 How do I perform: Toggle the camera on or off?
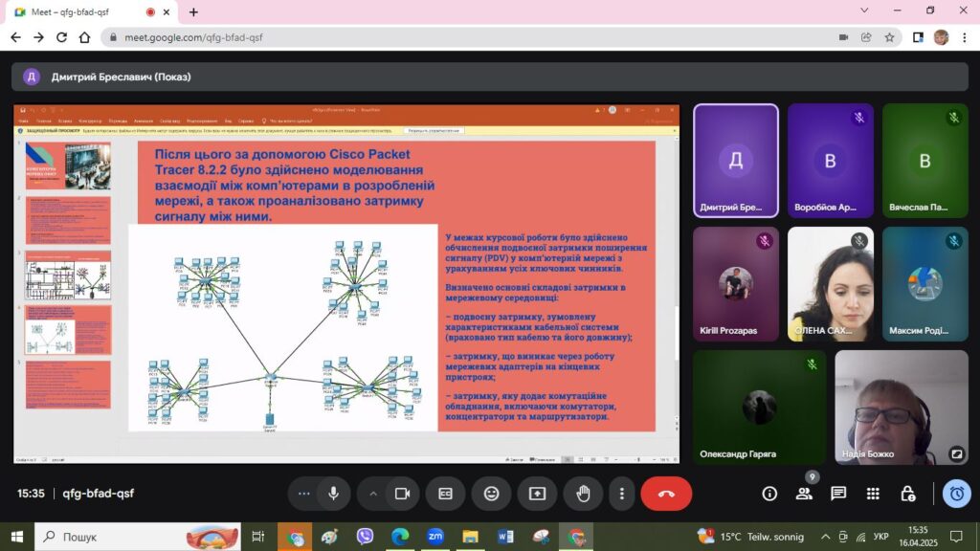coord(402,494)
